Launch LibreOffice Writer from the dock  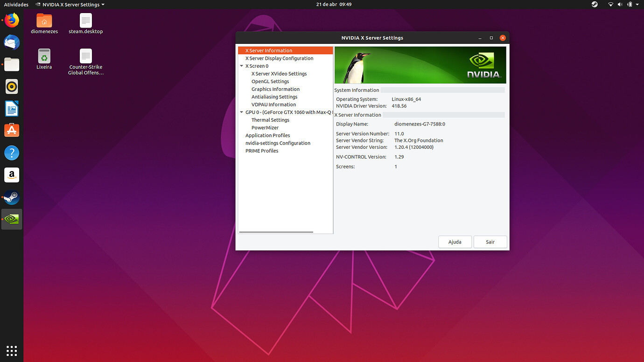coord(12,109)
